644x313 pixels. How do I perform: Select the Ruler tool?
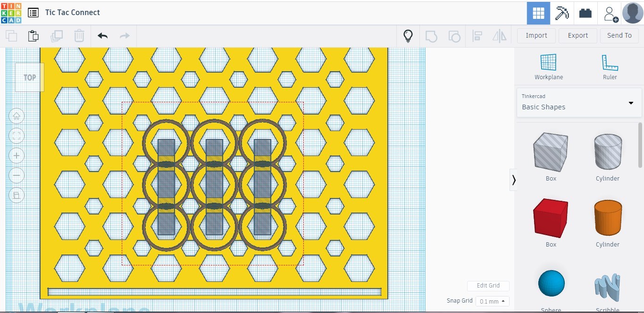610,66
